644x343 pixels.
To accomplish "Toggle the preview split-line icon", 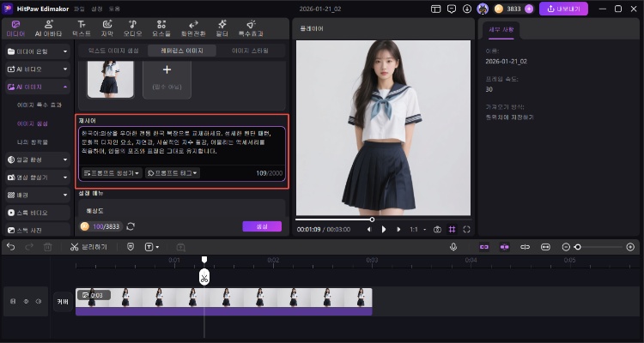I will click(525, 247).
